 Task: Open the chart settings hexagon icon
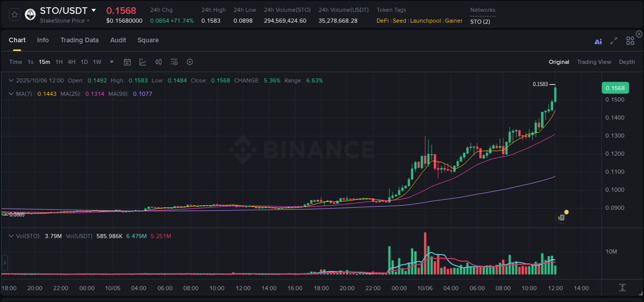(x=190, y=62)
